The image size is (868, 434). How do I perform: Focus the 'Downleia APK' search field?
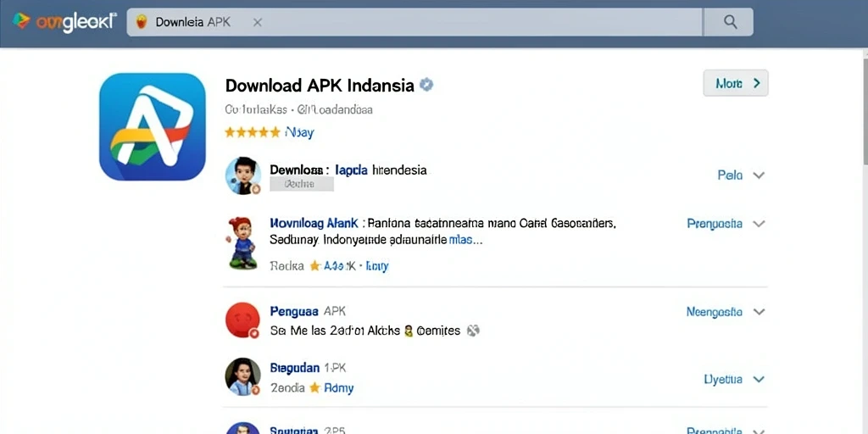click(x=415, y=22)
